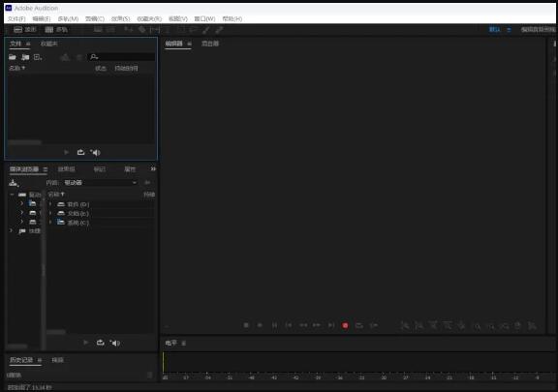The width and height of the screenshot is (558, 392).
Task: Switch to Multitrack view in the toolbar
Action: coord(56,30)
